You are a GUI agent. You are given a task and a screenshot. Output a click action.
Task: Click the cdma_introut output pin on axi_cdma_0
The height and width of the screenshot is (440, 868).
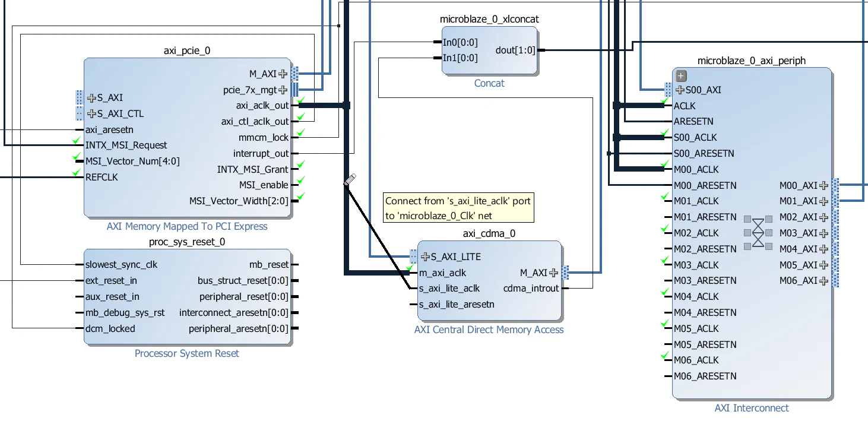[x=531, y=288]
